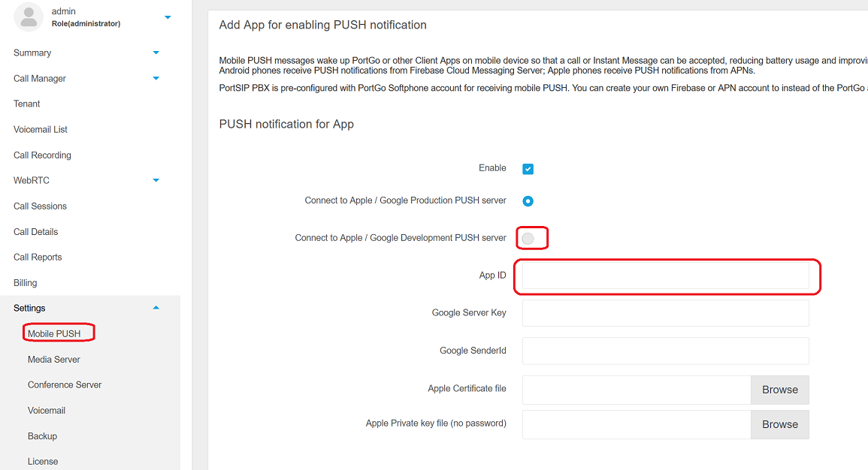The height and width of the screenshot is (470, 868).
Task: Uncheck the Enable checkbox
Action: 528,168
